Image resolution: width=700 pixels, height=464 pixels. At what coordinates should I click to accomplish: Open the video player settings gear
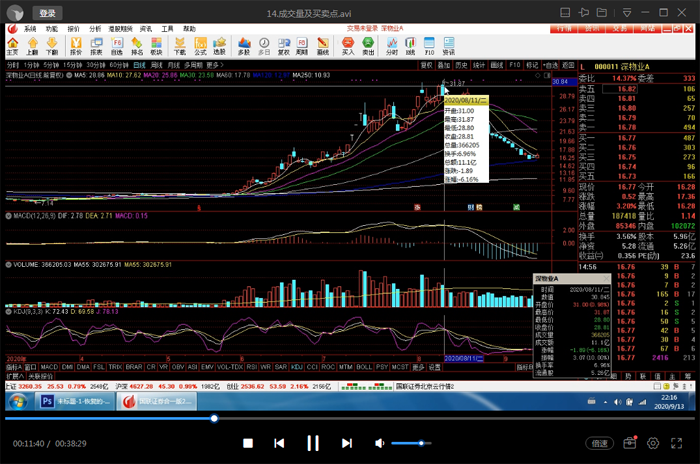[653, 443]
